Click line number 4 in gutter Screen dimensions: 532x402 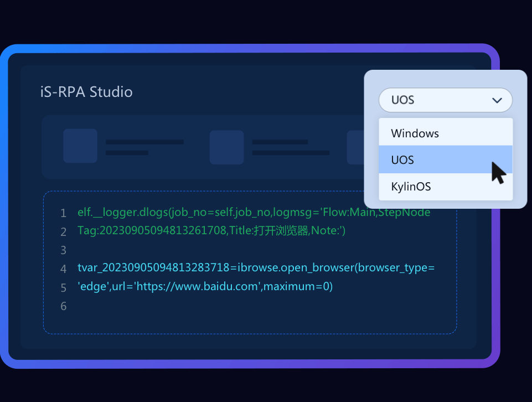63,269
